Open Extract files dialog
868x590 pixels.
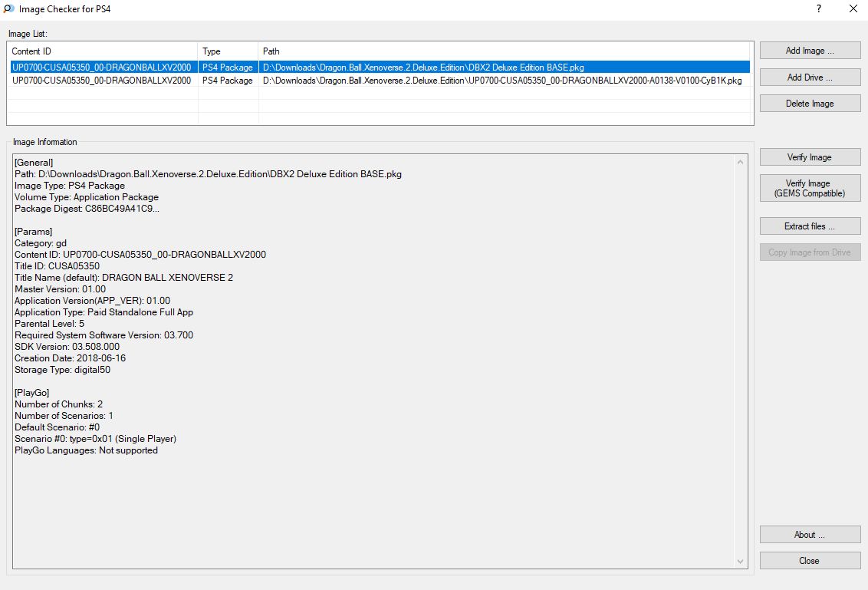[810, 226]
